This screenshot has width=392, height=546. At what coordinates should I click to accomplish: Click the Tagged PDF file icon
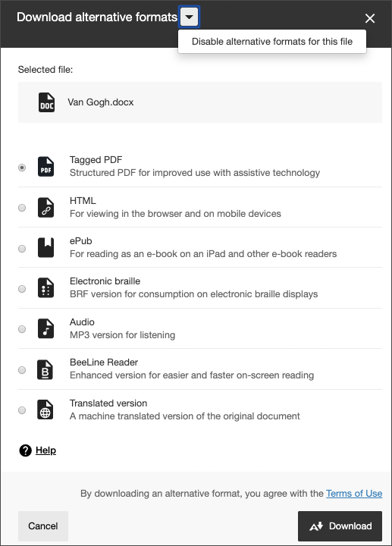pyautogui.click(x=46, y=167)
